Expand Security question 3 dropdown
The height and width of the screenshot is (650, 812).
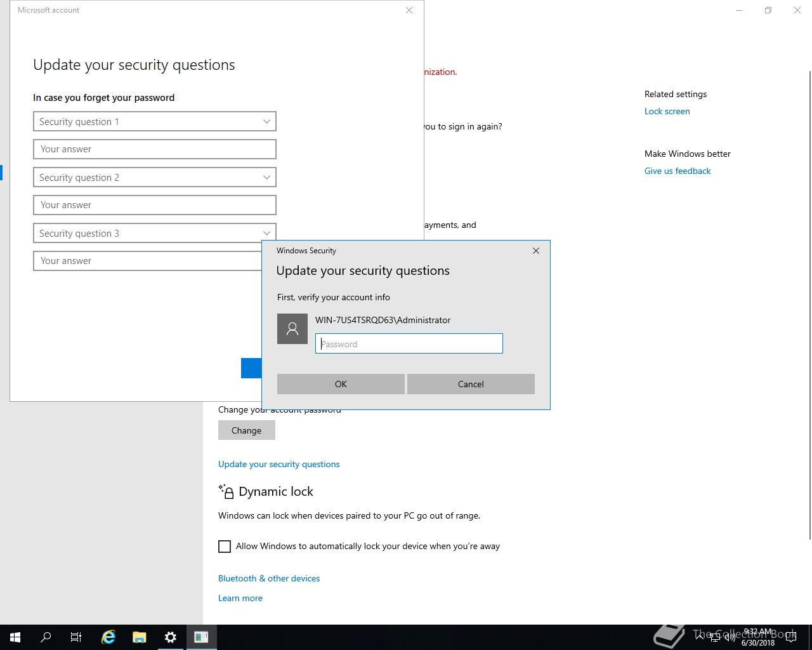point(155,233)
